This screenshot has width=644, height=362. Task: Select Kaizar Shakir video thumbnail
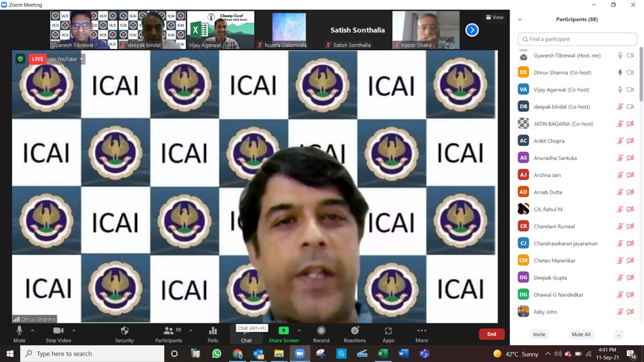click(426, 30)
